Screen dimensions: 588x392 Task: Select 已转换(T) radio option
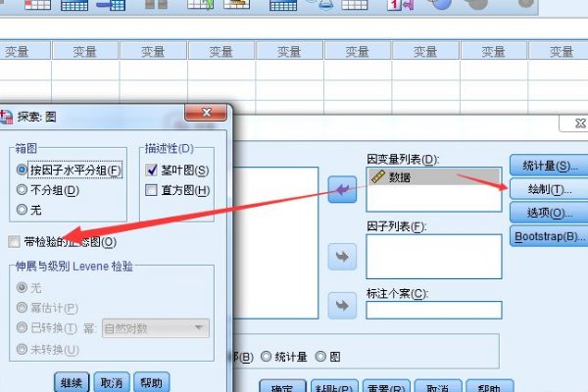click(47, 327)
